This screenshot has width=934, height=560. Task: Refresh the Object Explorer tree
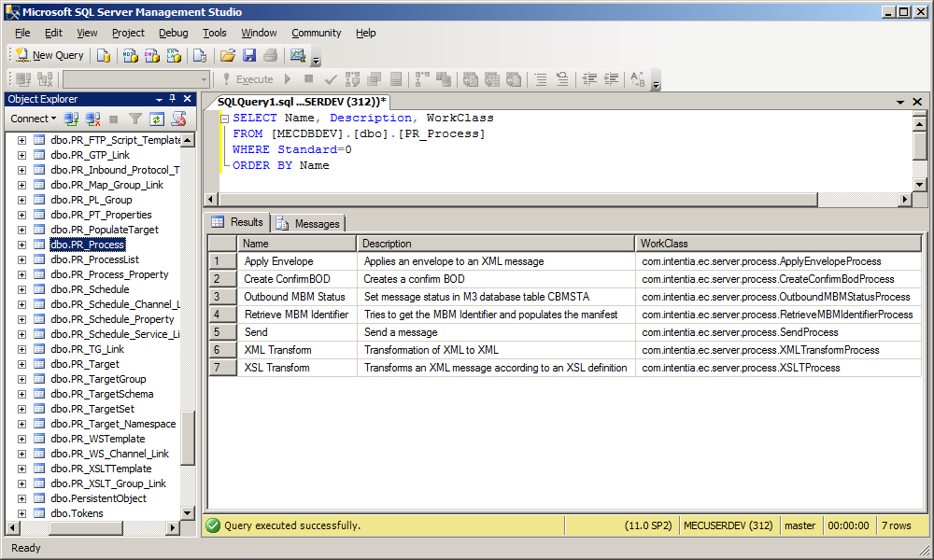(x=157, y=119)
